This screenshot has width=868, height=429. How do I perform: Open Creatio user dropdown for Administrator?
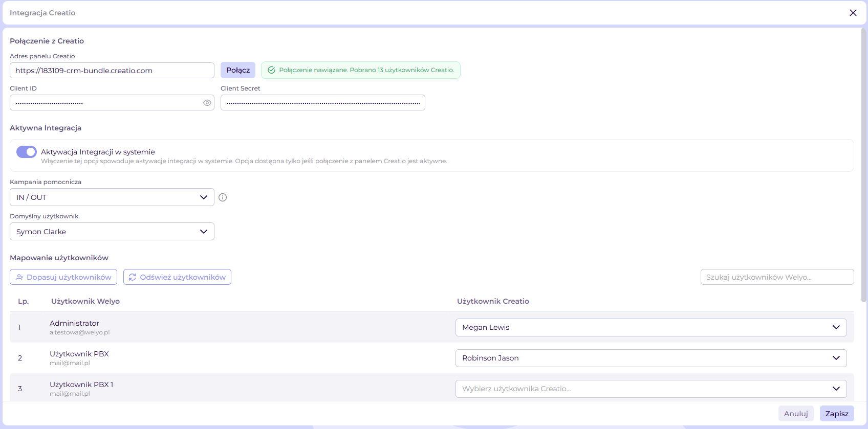651,327
